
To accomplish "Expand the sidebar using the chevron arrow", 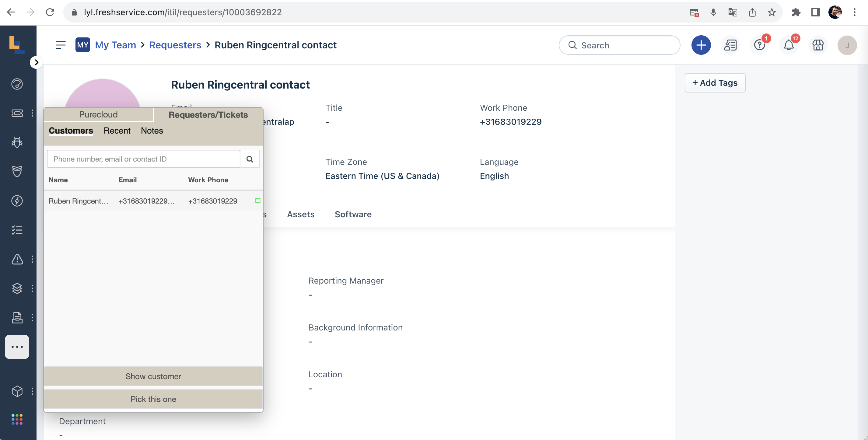I will (x=36, y=62).
